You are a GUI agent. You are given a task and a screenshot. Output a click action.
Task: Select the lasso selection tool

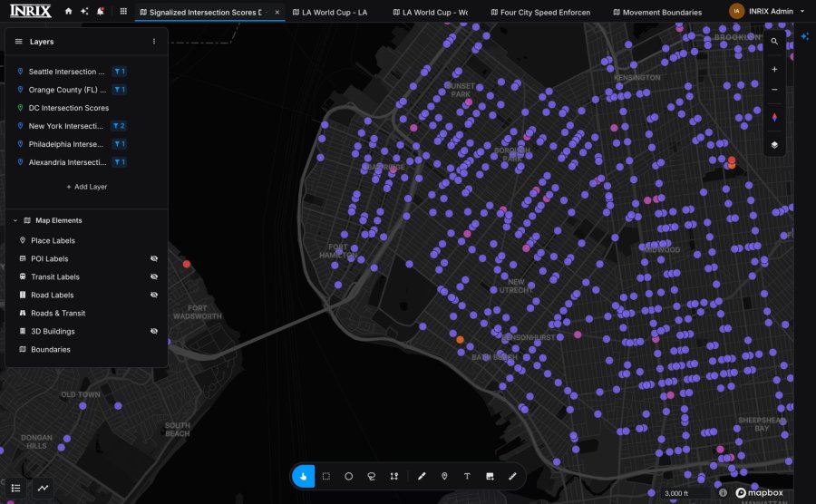click(372, 476)
